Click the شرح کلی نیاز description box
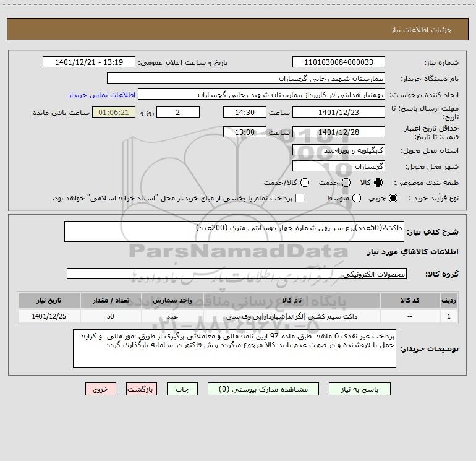 (x=234, y=231)
